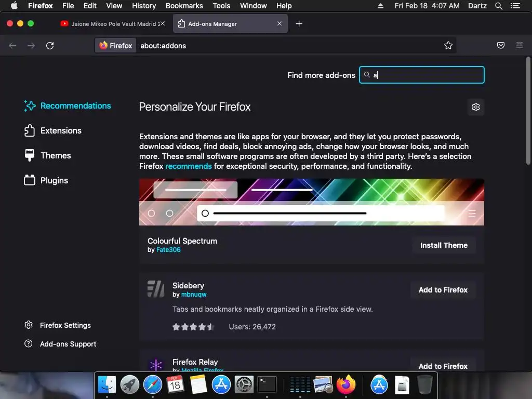This screenshot has height=399, width=532.
Task: Click the Find more add-ons search field
Action: pos(422,75)
